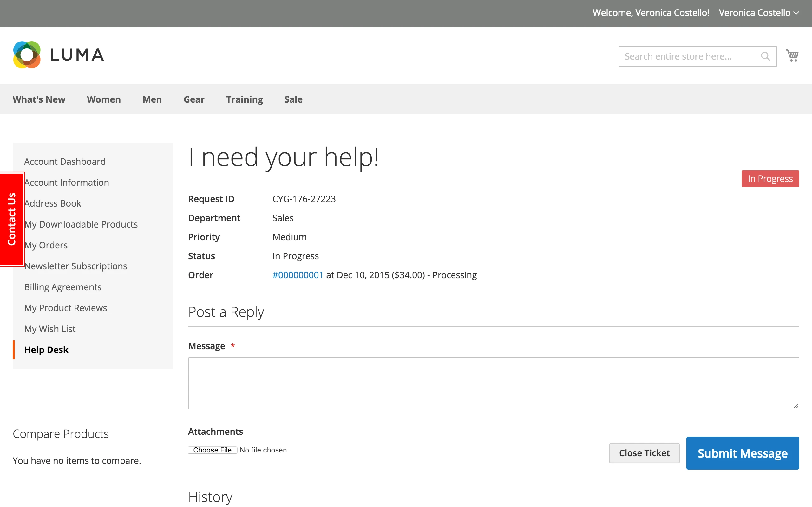Open Newsletter Subscriptions page
Screen dimensions: 812x507
75,266
